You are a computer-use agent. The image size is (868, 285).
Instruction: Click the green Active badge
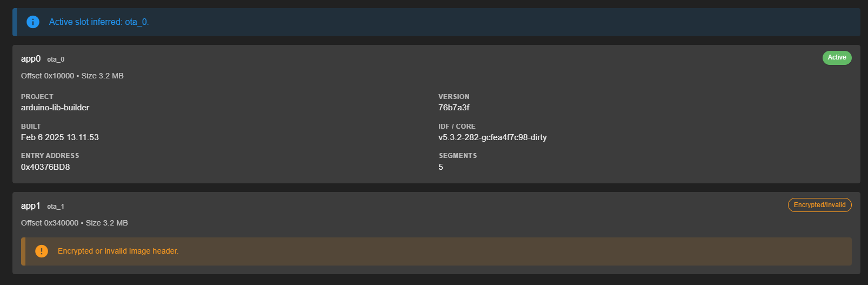837,58
